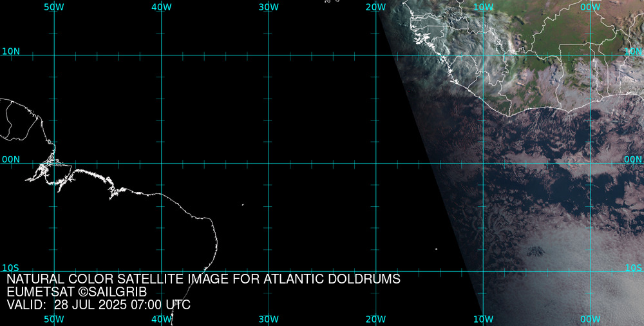Click the 30W longitude label along the bottom edge
Image resolution: width=644 pixels, height=326 pixels.
(269, 319)
